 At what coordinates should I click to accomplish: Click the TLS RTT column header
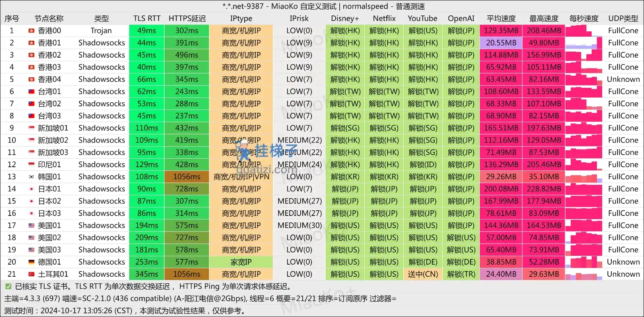point(147,19)
